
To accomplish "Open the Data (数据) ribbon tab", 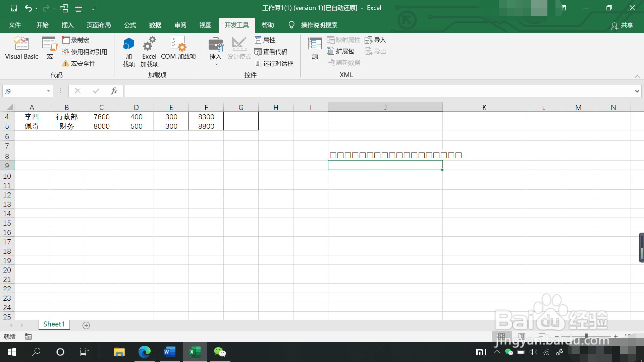I will coord(155,25).
